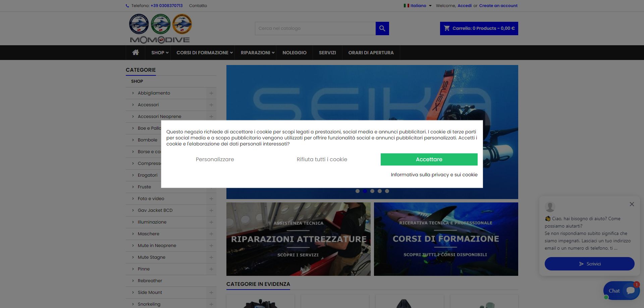644x308 pixels.
Task: Expand the Gav Jacket BCD category
Action: tap(211, 210)
